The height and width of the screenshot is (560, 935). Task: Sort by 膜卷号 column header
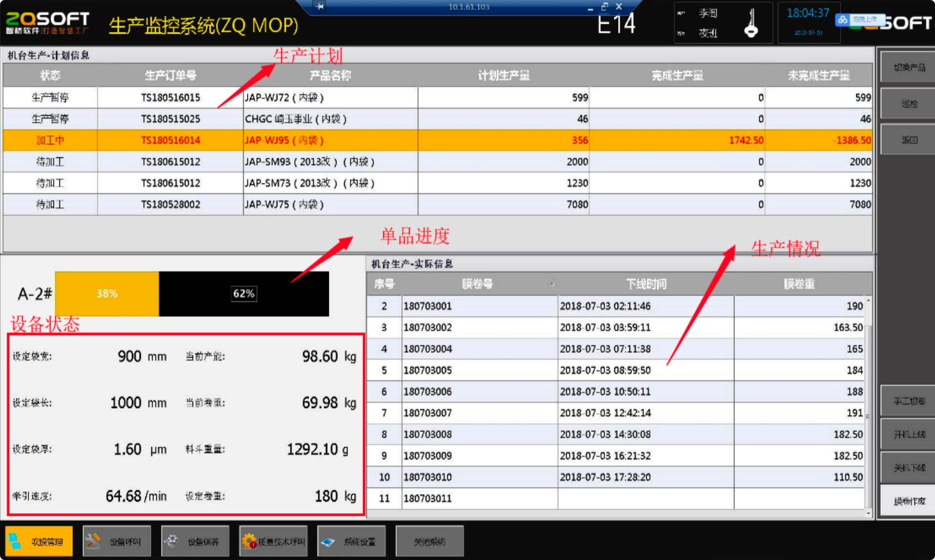pyautogui.click(x=478, y=284)
